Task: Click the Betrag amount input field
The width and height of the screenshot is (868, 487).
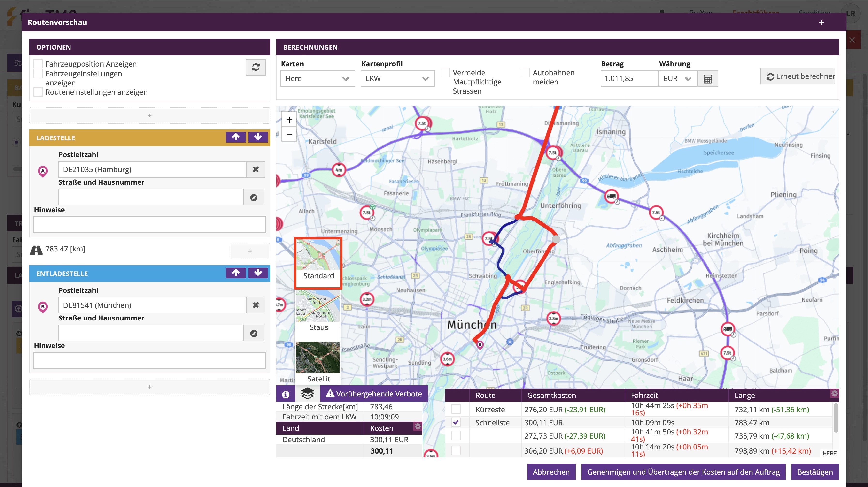Action: tap(629, 79)
